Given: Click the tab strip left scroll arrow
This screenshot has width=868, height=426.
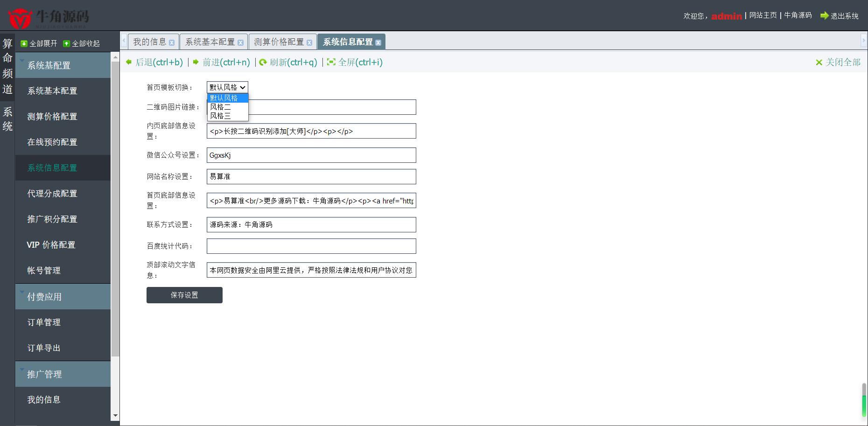Looking at the screenshot, I should click(124, 41).
